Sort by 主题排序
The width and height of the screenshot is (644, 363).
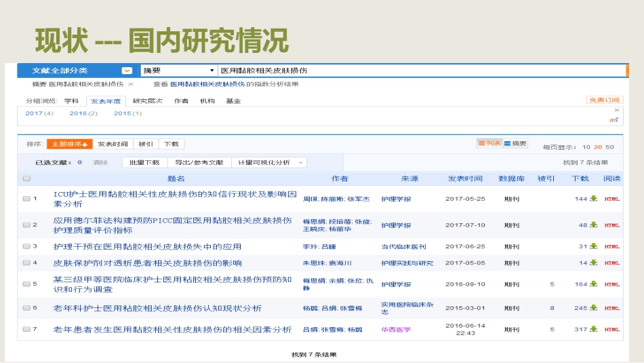(69, 144)
